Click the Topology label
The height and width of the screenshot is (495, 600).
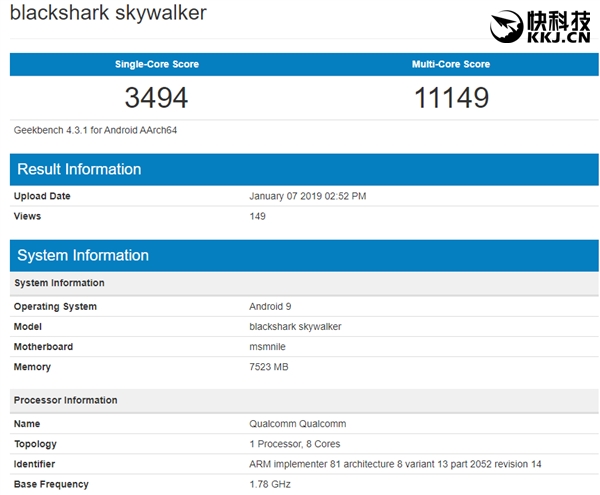tap(35, 444)
